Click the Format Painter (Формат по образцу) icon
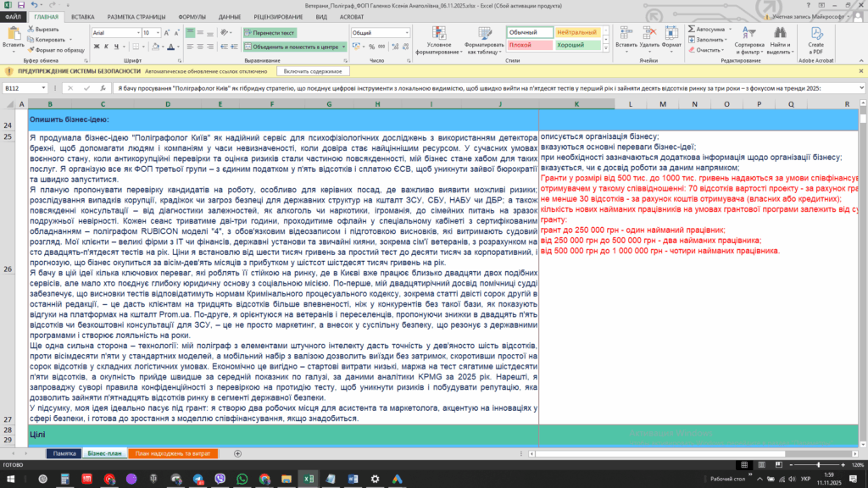Image resolution: width=868 pixels, height=488 pixels. pos(32,50)
